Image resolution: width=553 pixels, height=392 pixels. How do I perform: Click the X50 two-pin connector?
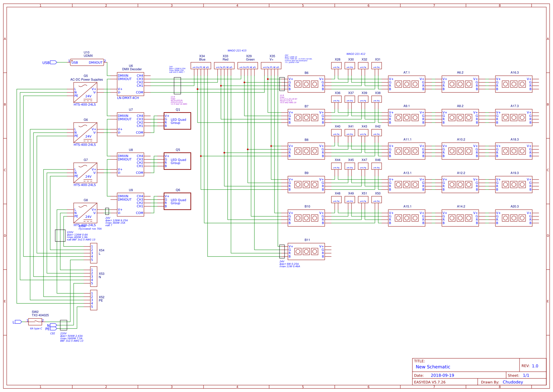(377, 200)
